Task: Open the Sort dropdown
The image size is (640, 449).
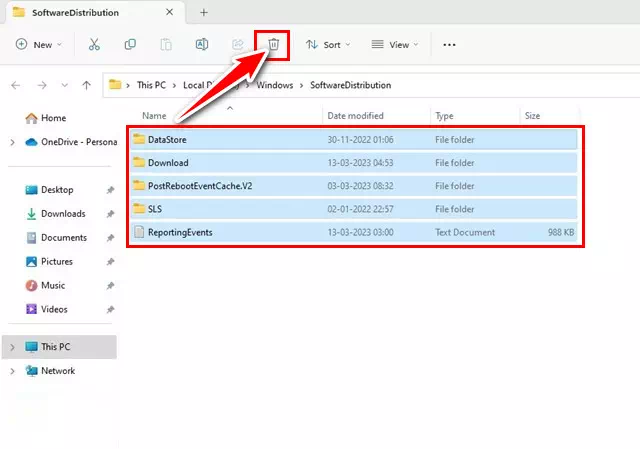Action: [328, 44]
